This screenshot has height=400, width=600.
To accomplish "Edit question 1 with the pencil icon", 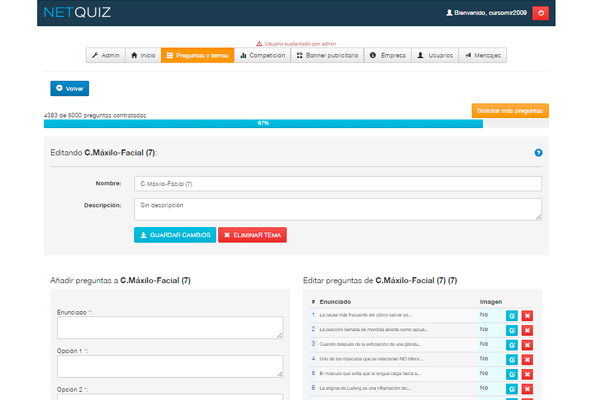I will click(512, 315).
